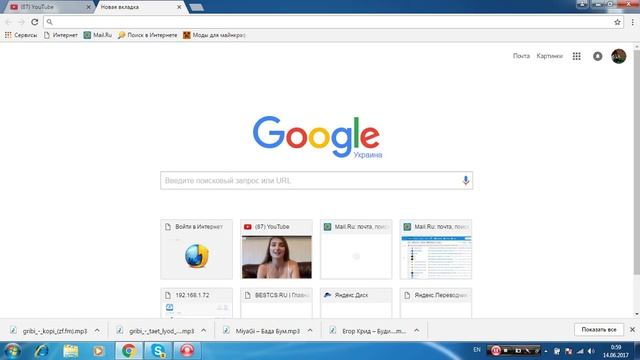
Task: Open Google notifications bell
Action: point(598,56)
